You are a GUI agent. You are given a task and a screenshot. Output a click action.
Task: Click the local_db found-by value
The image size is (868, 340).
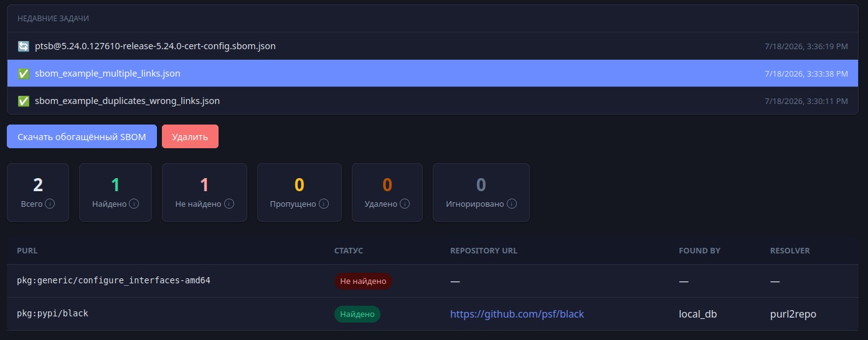point(698,314)
